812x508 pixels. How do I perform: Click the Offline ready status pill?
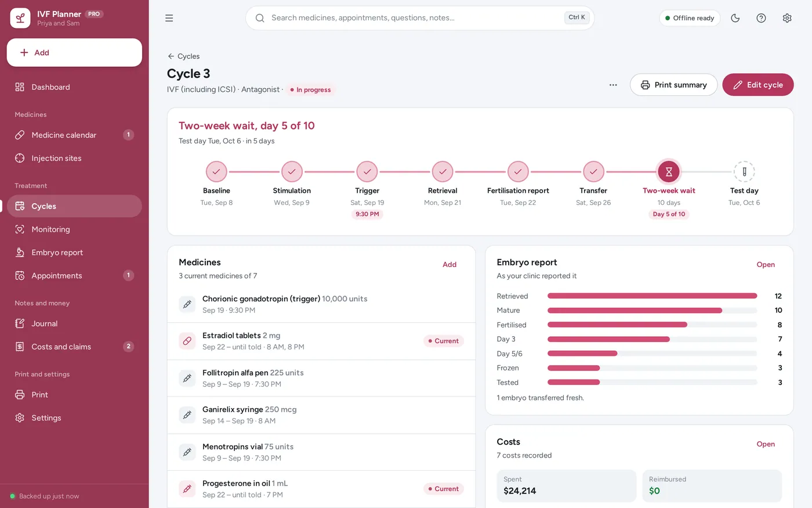coord(690,18)
